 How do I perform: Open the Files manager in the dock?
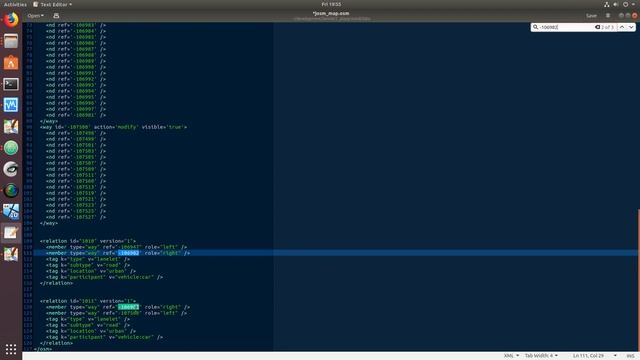(x=11, y=41)
